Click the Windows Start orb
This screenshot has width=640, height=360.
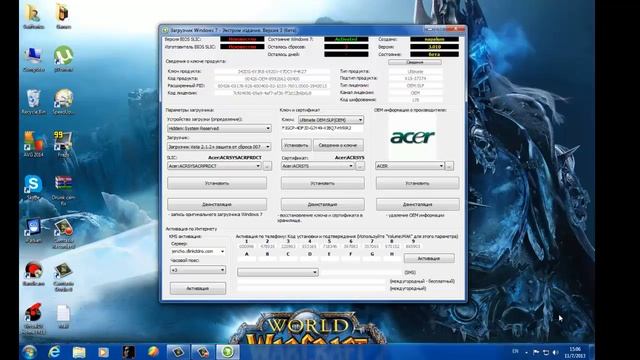(x=29, y=352)
